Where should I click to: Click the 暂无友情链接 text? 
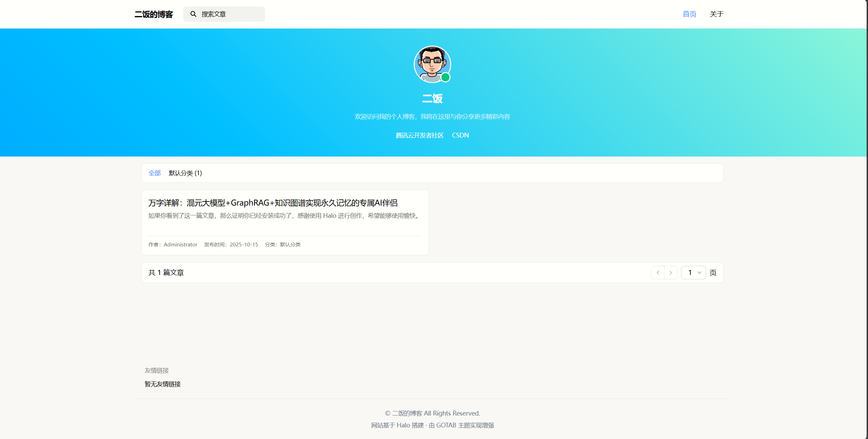pyautogui.click(x=162, y=384)
